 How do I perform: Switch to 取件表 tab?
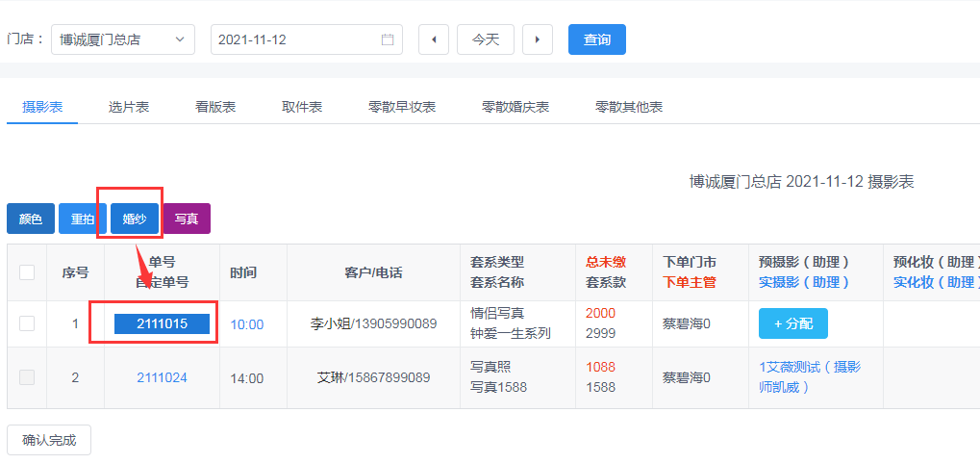click(x=302, y=107)
